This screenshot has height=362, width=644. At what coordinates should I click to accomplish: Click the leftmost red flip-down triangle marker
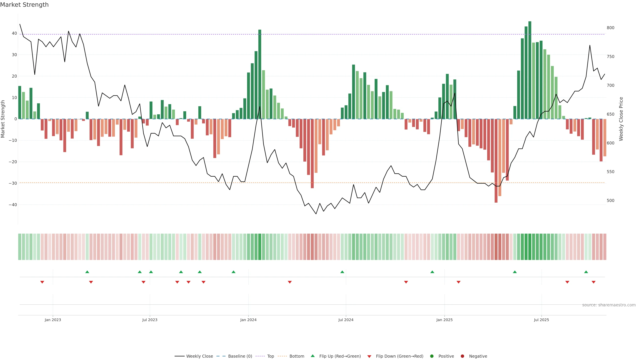point(42,282)
